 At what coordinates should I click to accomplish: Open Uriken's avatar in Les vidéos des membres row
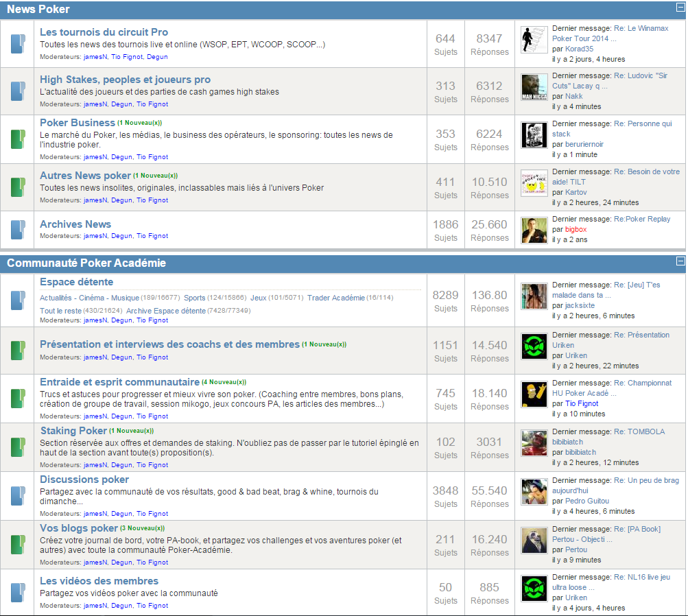pos(534,589)
